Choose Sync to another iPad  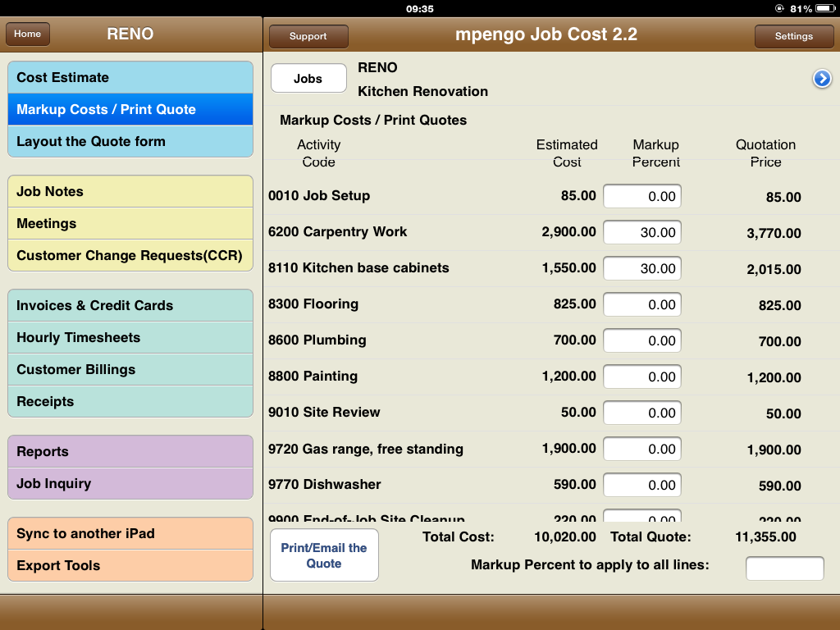click(x=130, y=533)
